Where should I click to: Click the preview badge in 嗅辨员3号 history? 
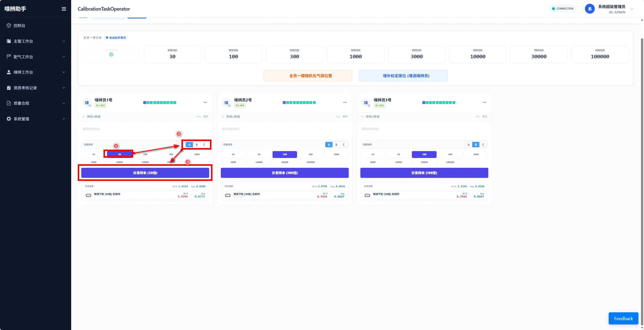click(x=367, y=196)
